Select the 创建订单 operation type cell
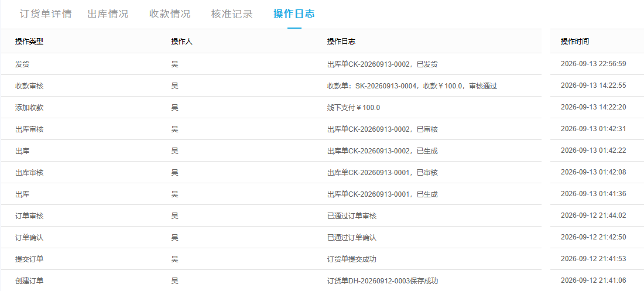This screenshot has width=644, height=291. [x=29, y=281]
